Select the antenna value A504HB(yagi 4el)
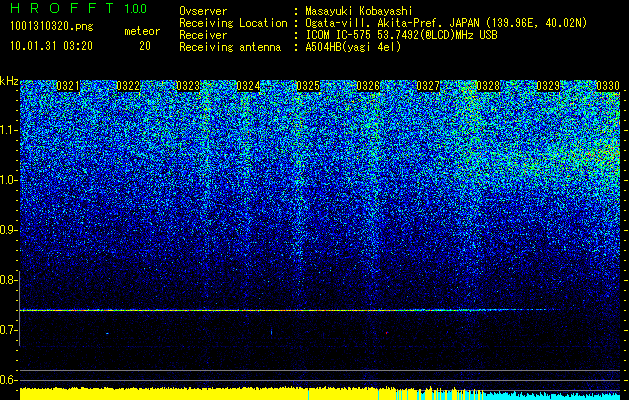This screenshot has width=629, height=400. pos(353,47)
